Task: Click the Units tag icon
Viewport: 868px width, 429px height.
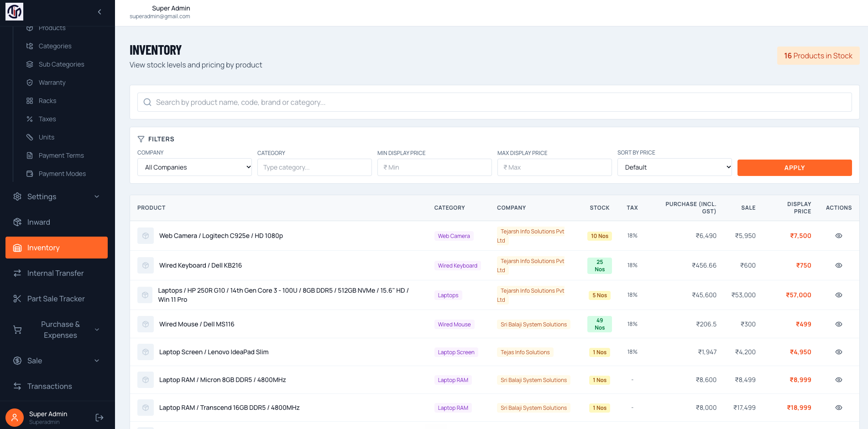Action: point(30,137)
